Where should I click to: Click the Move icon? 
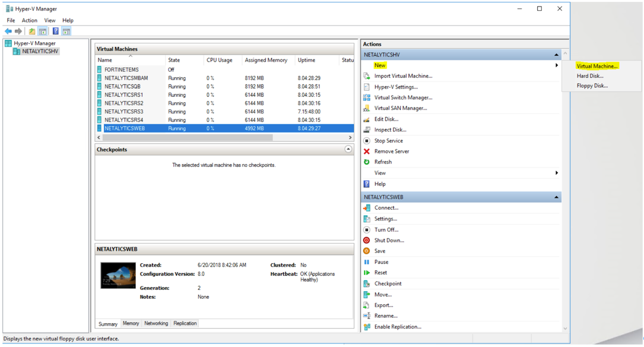point(367,294)
